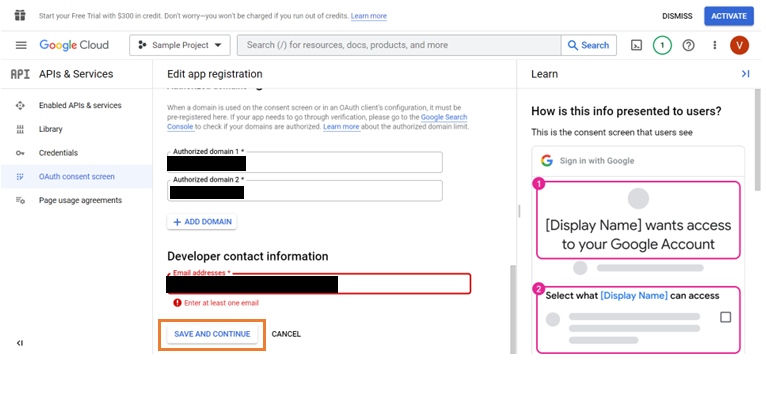766x400 pixels.
Task: Open the three-dot settings menu
Action: pos(714,45)
